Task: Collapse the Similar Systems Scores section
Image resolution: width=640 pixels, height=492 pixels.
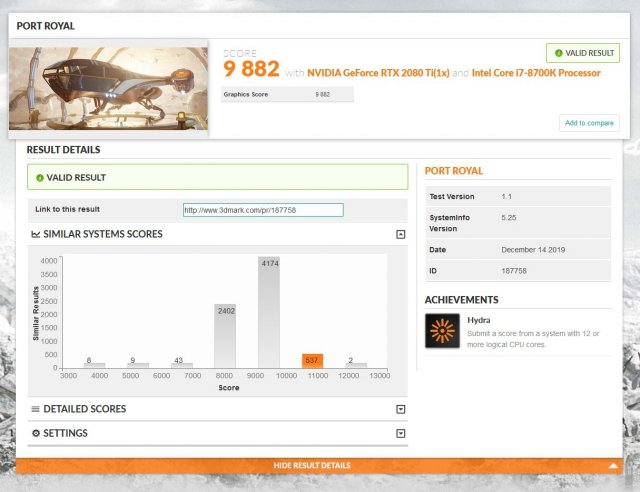Action: pos(401,234)
